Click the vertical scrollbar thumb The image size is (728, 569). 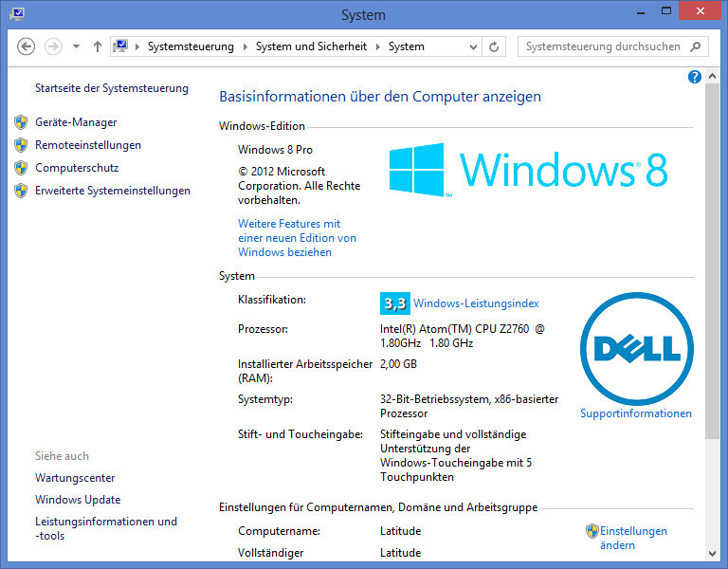tap(712, 261)
